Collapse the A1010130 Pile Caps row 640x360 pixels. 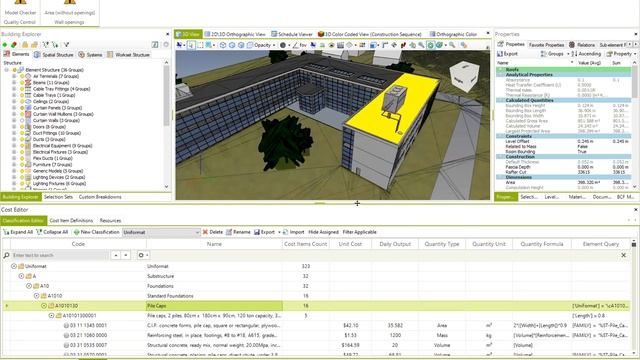(x=44, y=306)
